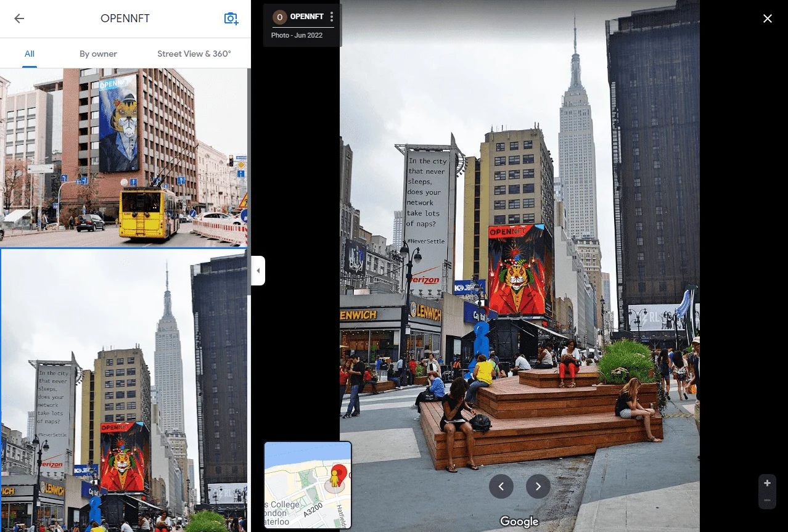
Task: Open OPENNFT owner name in photo label
Action: tap(307, 17)
